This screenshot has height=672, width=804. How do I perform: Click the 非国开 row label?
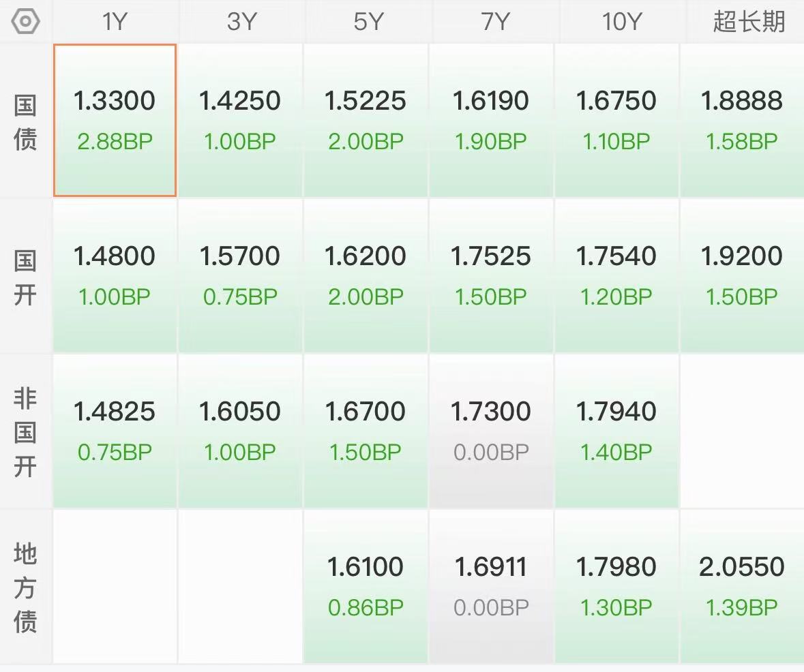pyautogui.click(x=25, y=432)
